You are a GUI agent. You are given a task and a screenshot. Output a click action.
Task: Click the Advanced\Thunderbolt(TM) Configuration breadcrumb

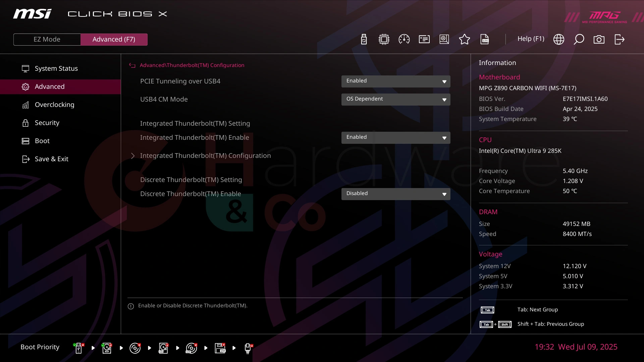192,65
